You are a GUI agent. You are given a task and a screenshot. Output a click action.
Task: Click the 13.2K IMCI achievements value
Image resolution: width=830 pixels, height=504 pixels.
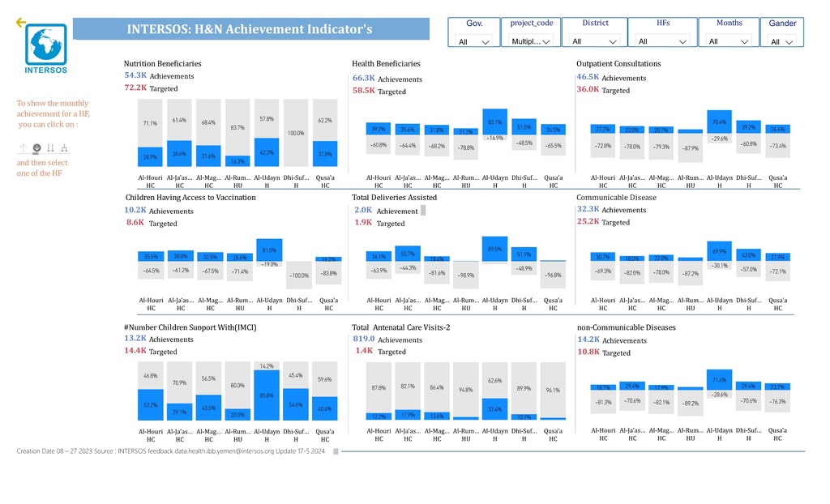pyautogui.click(x=135, y=338)
